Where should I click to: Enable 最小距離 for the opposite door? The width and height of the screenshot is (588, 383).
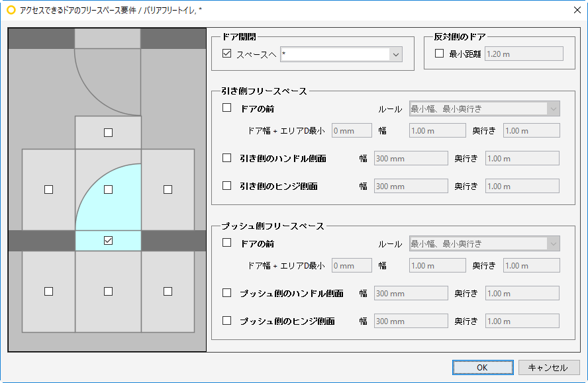coord(439,54)
